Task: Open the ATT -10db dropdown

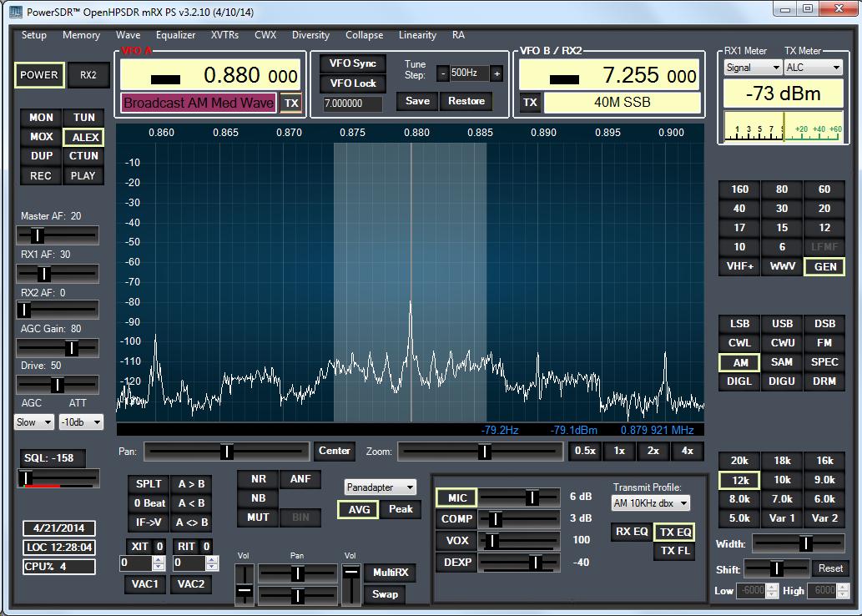Action: 81,422
